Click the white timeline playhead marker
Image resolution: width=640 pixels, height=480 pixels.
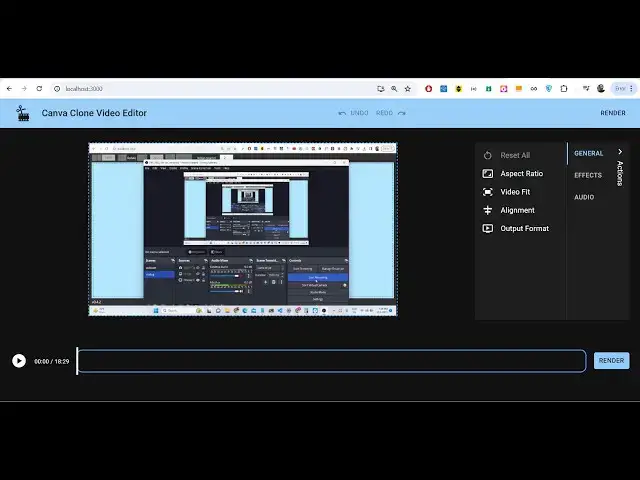click(77, 361)
